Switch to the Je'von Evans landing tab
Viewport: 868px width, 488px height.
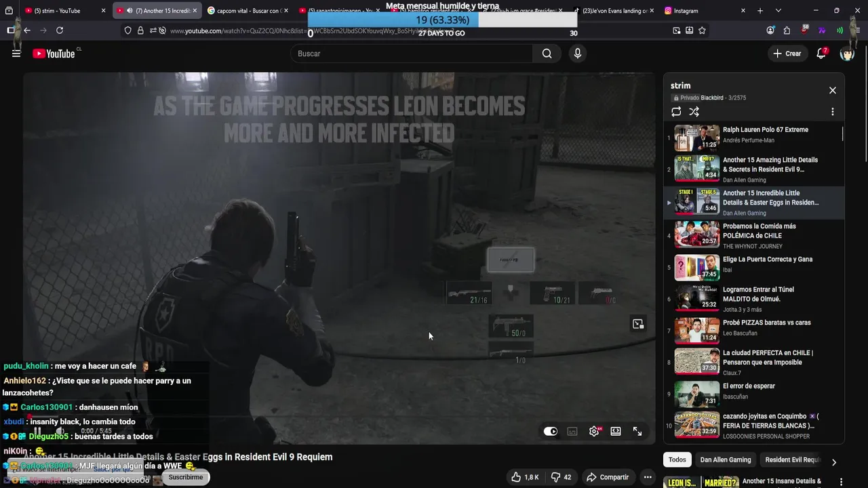(614, 11)
